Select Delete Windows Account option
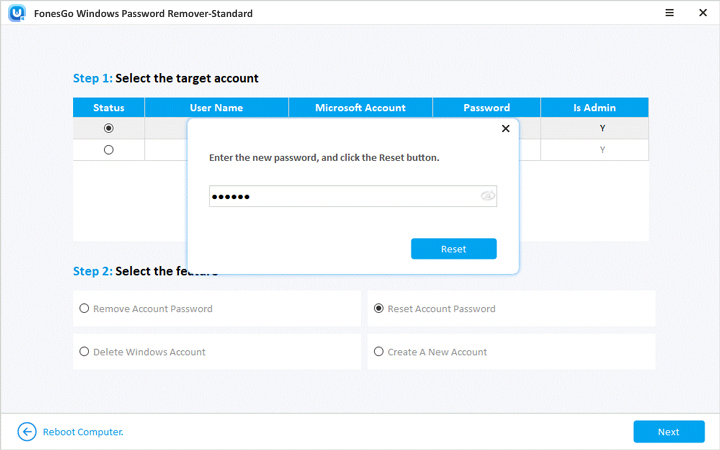 tap(84, 352)
